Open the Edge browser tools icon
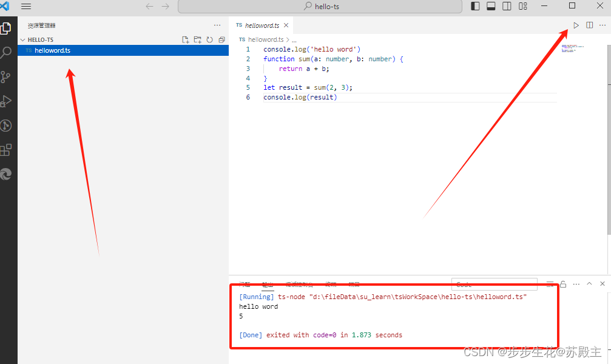 6,174
